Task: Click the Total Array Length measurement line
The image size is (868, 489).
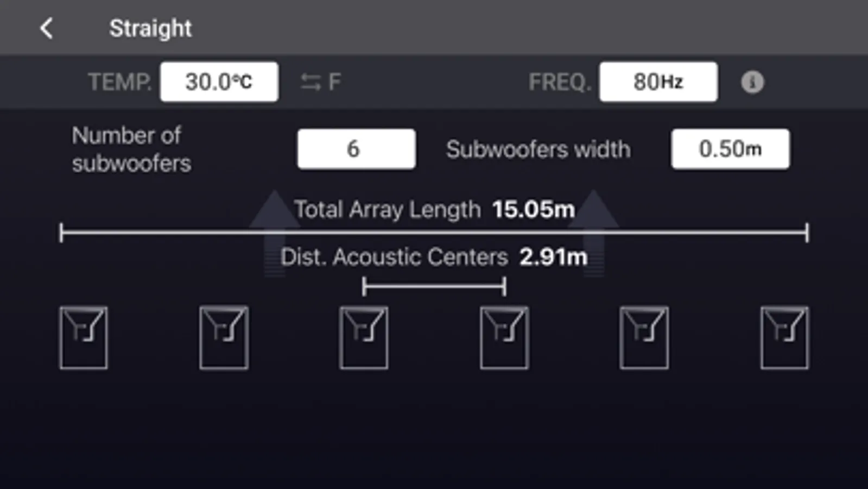Action: pos(434,232)
